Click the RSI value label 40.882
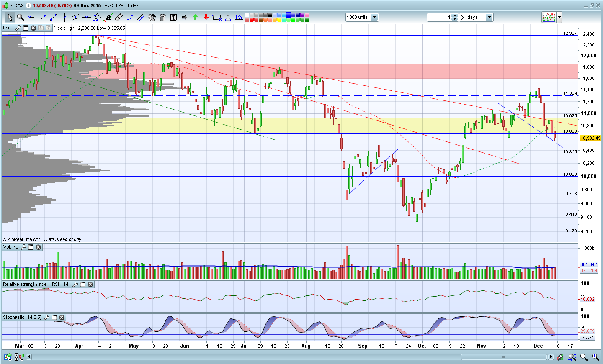Image resolution: width=603 pixels, height=364 pixels. click(588, 299)
